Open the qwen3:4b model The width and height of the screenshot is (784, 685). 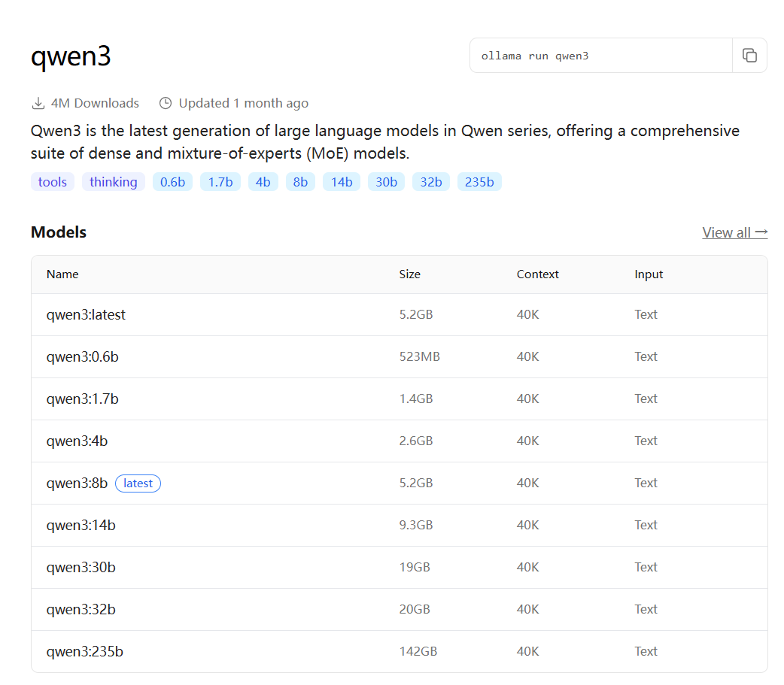tap(77, 441)
